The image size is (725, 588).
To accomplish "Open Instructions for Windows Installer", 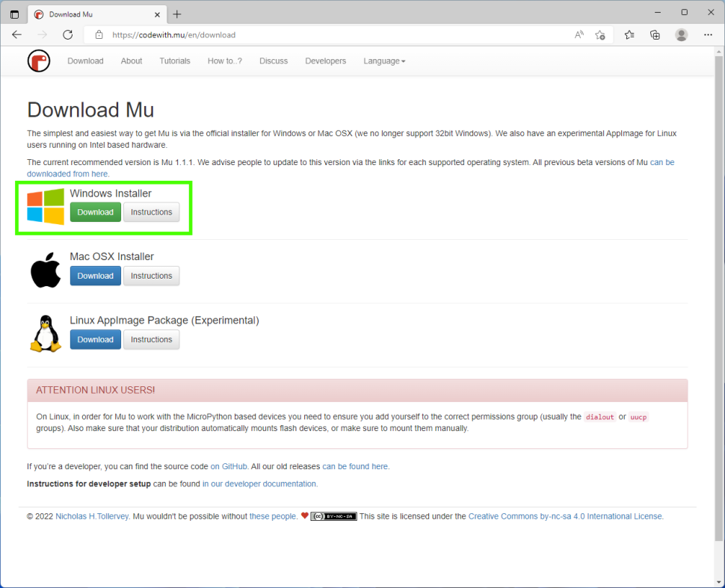I will [151, 212].
